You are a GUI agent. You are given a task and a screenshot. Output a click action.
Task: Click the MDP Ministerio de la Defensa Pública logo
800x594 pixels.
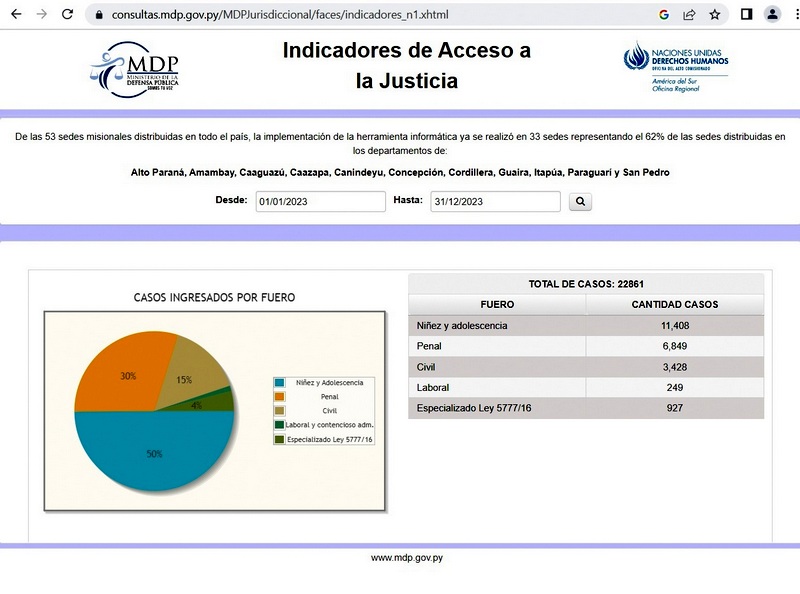coord(135,69)
